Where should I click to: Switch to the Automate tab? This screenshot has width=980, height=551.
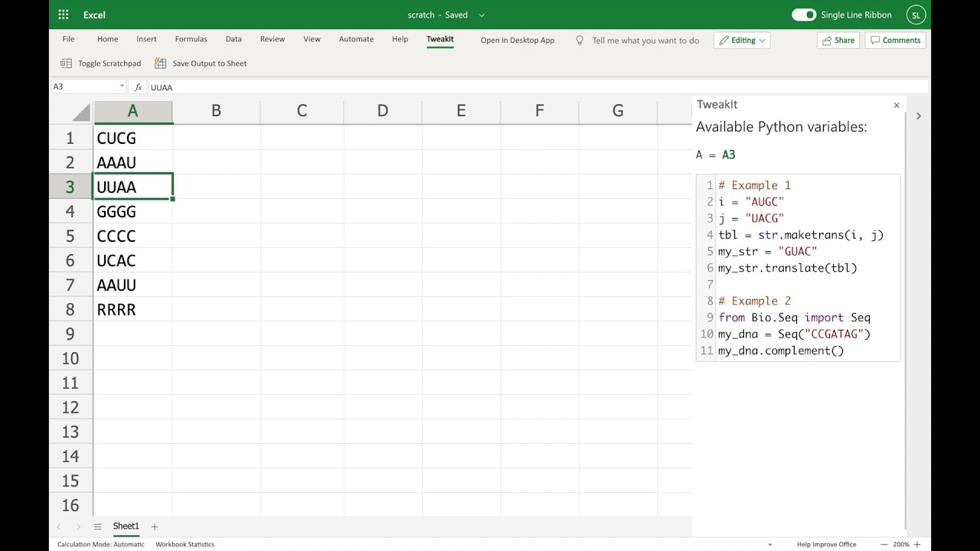coord(356,40)
